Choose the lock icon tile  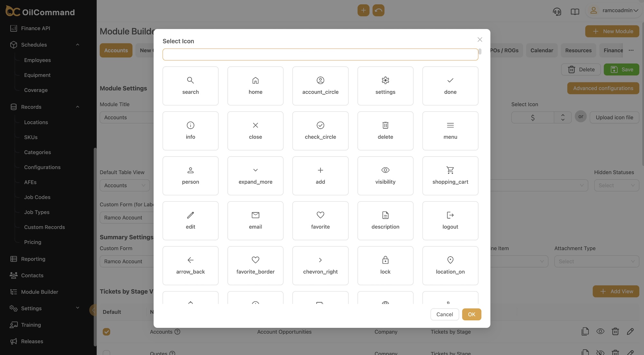click(385, 265)
